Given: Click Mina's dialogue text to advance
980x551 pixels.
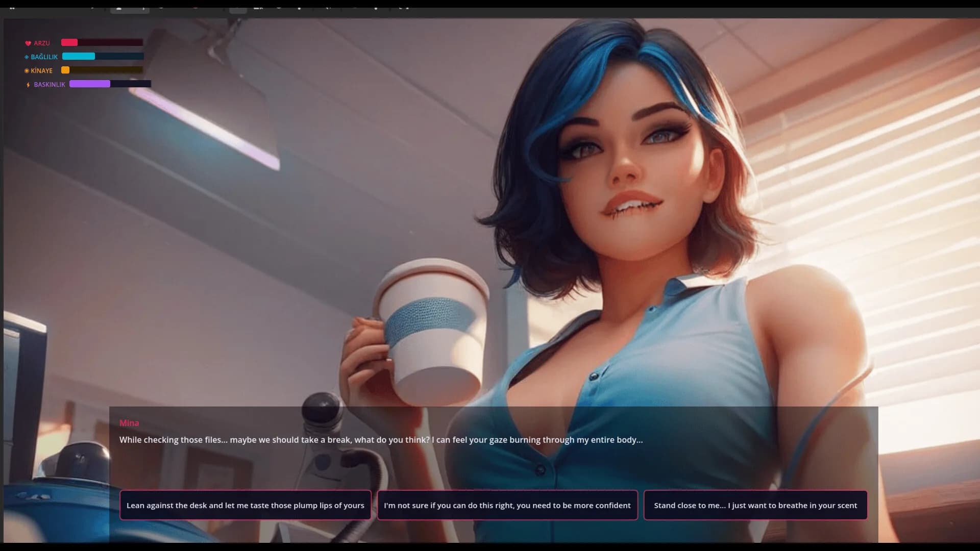Looking at the screenshot, I should click(x=381, y=440).
